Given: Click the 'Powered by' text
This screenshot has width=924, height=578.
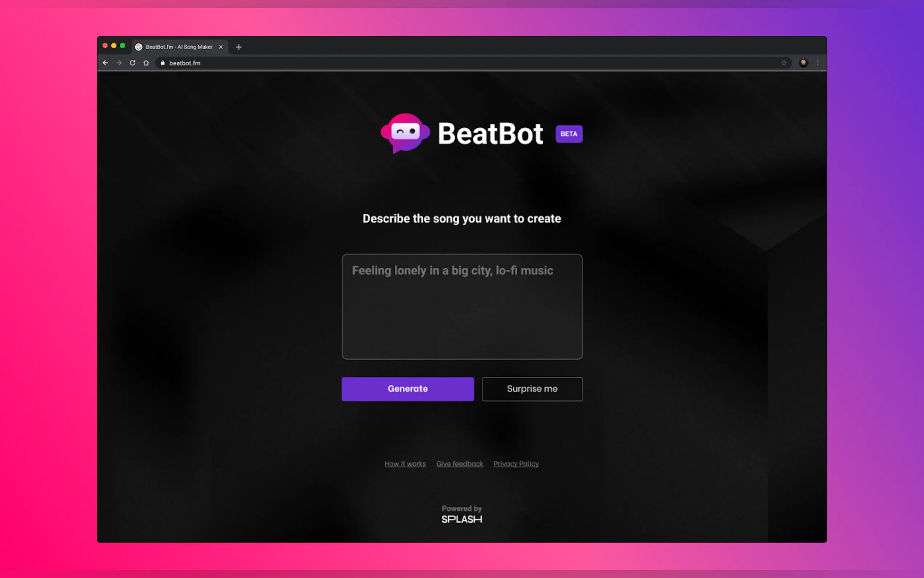Looking at the screenshot, I should (x=462, y=508).
